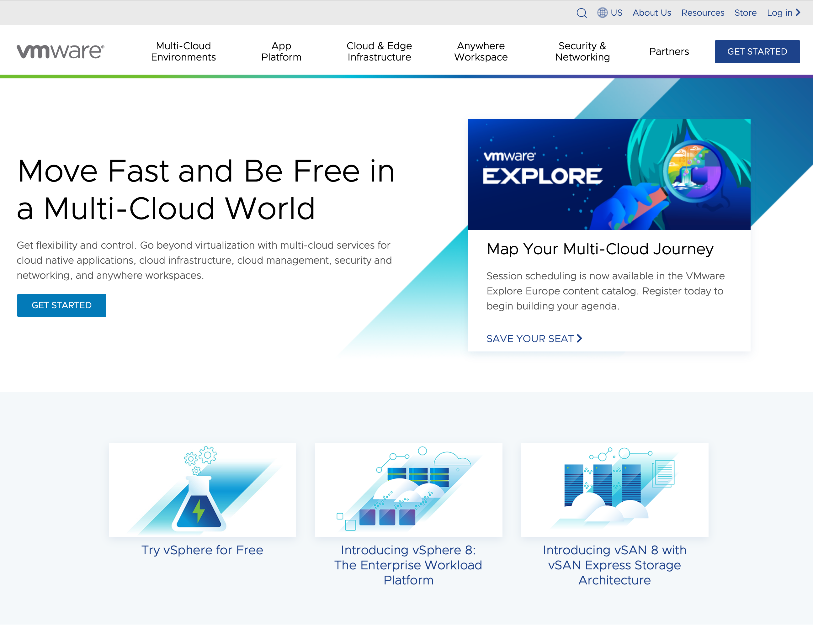
Task: Click the Log in arrow chevron
Action: pos(798,13)
